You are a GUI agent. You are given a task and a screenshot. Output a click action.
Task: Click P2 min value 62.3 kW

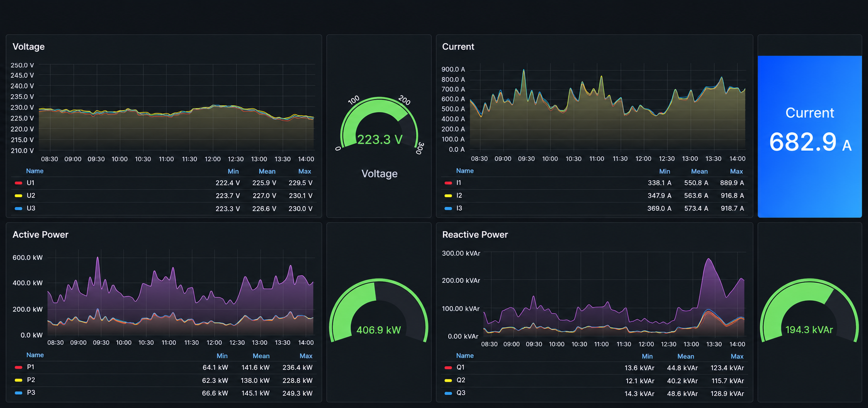pyautogui.click(x=215, y=380)
